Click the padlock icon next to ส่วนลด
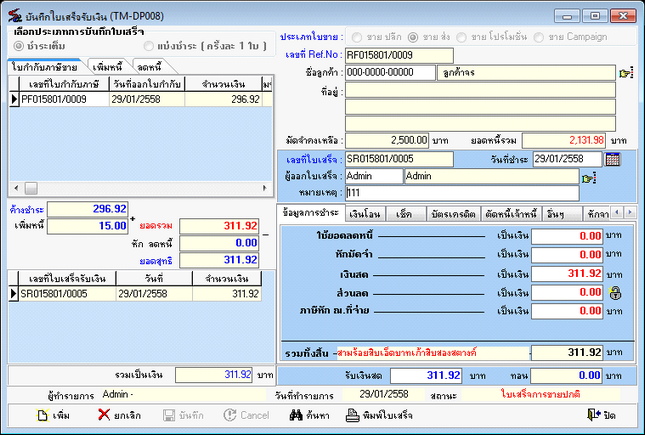The height and width of the screenshot is (435, 645). point(615,293)
